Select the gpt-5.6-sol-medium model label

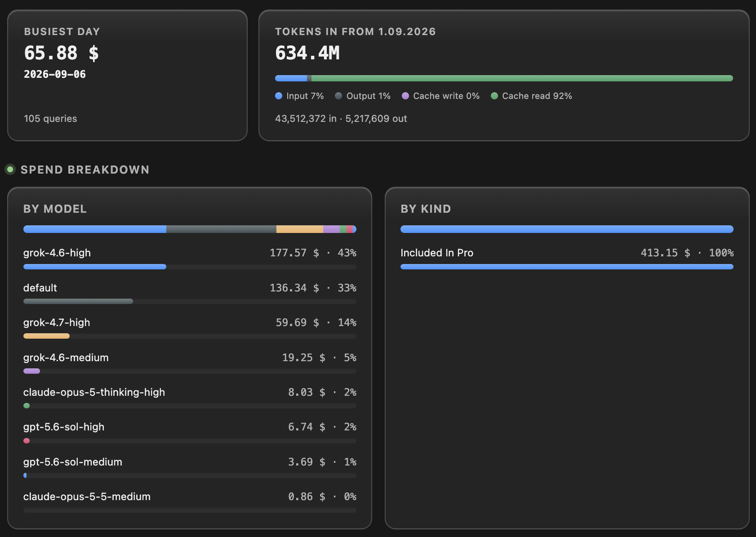pos(73,462)
